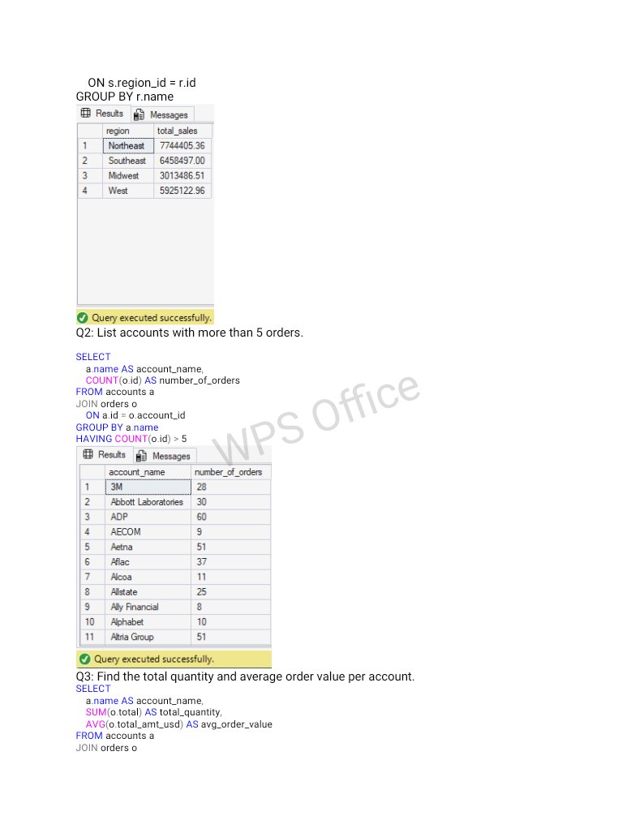The width and height of the screenshot is (644, 833).
Task: Select the Northeast cell
Action: point(128,145)
